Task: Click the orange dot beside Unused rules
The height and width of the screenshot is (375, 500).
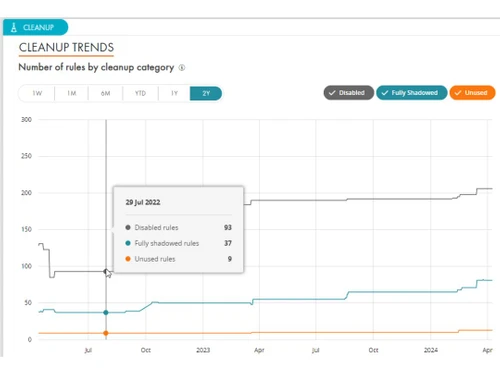Action: (128, 259)
